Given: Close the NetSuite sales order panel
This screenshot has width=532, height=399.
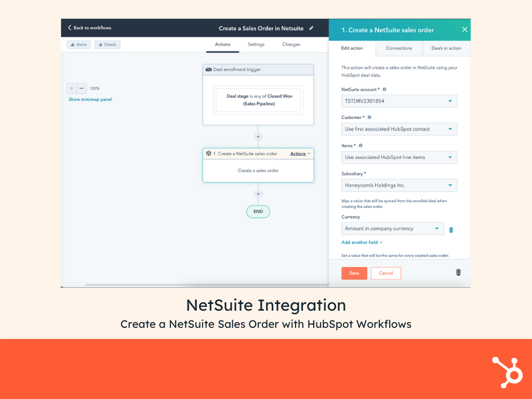Looking at the screenshot, I should tap(464, 30).
